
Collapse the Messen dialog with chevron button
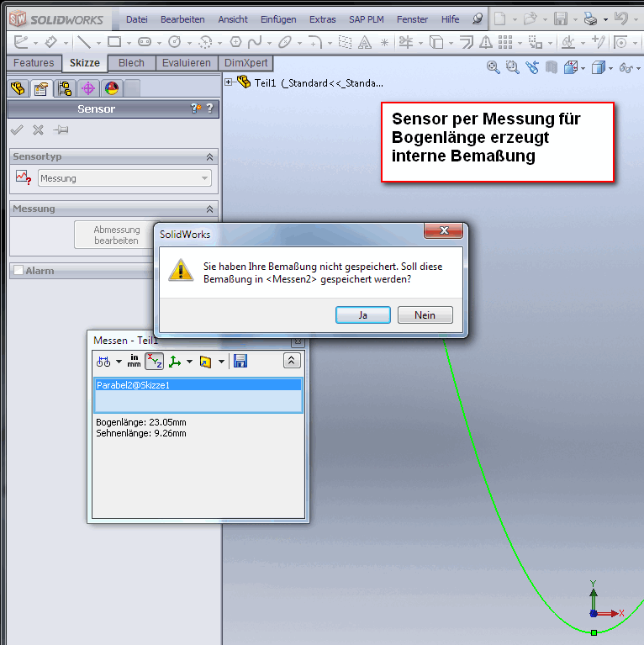click(292, 361)
